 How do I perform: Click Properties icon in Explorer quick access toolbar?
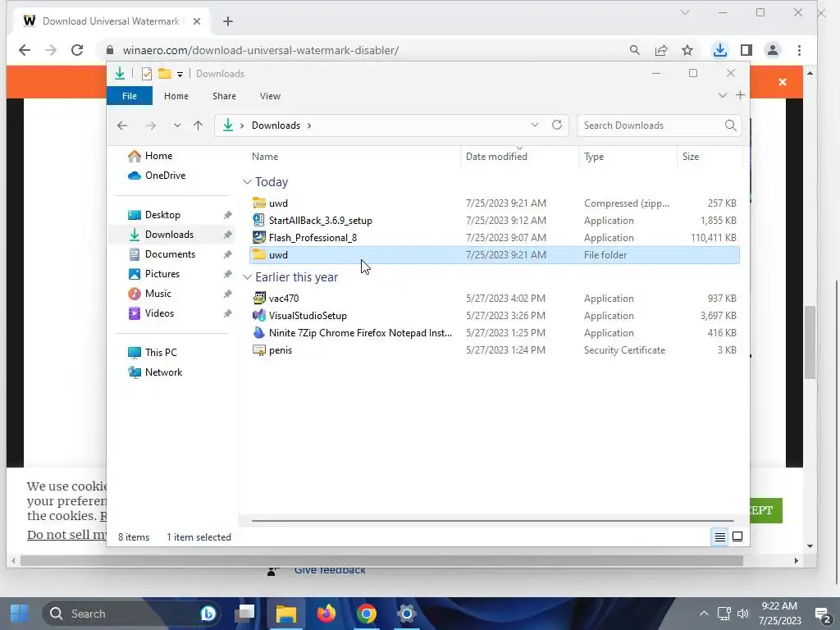pyautogui.click(x=146, y=74)
